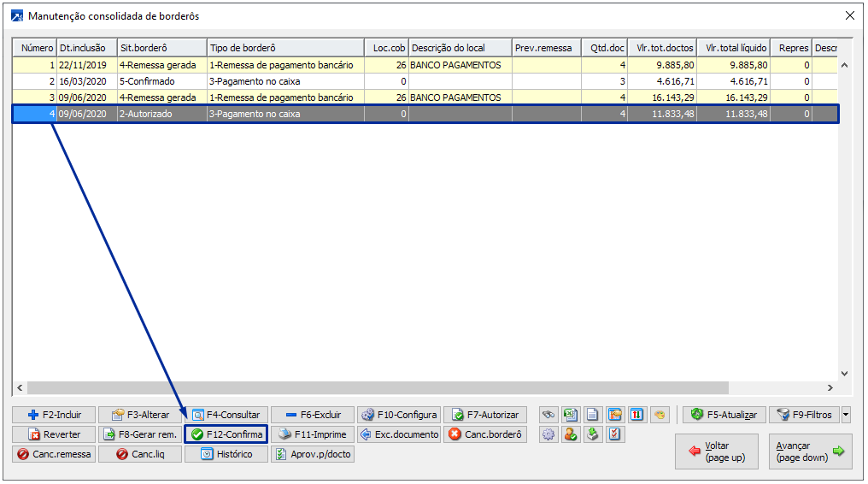Click the Canc.borderô button
868x484 pixels.
[x=485, y=434]
